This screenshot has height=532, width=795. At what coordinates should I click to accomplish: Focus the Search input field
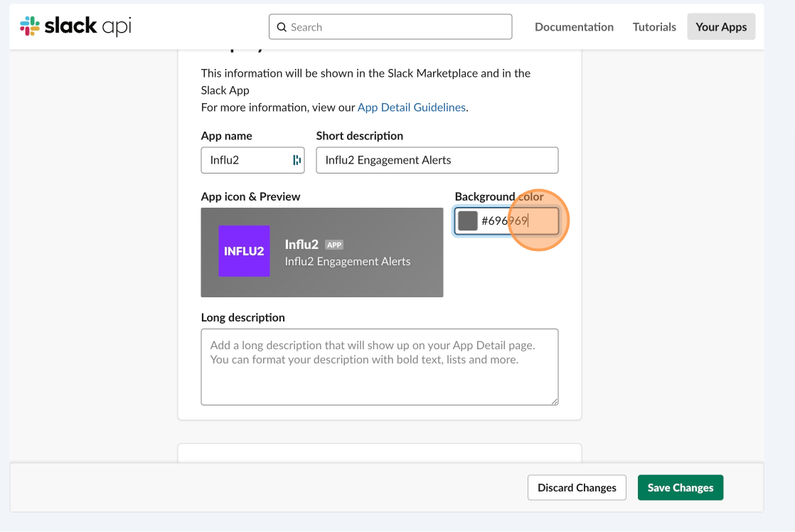tap(390, 27)
